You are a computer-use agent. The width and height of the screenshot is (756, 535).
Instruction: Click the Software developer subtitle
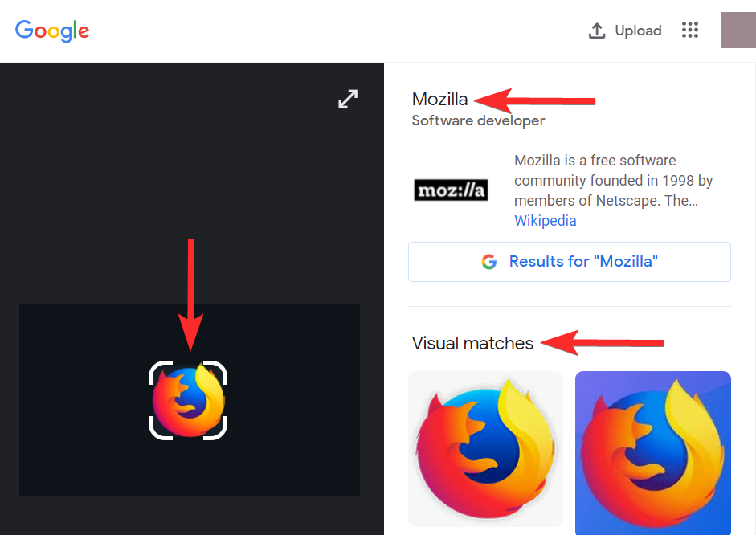tap(478, 120)
